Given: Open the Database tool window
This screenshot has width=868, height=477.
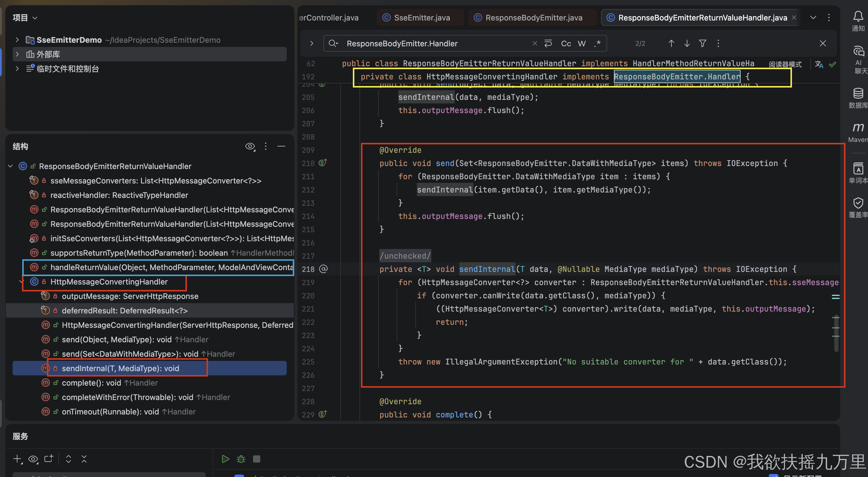Looking at the screenshot, I should pyautogui.click(x=858, y=98).
